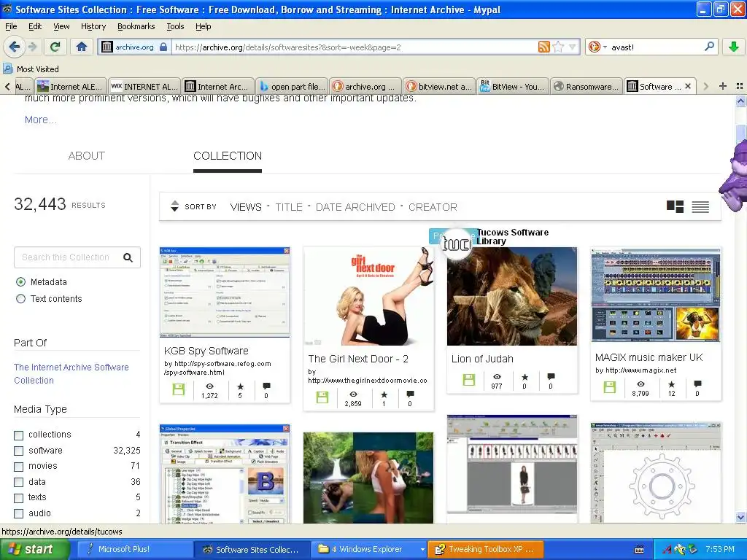Click floppy disk icon on MAGIX music maker card

(609, 387)
